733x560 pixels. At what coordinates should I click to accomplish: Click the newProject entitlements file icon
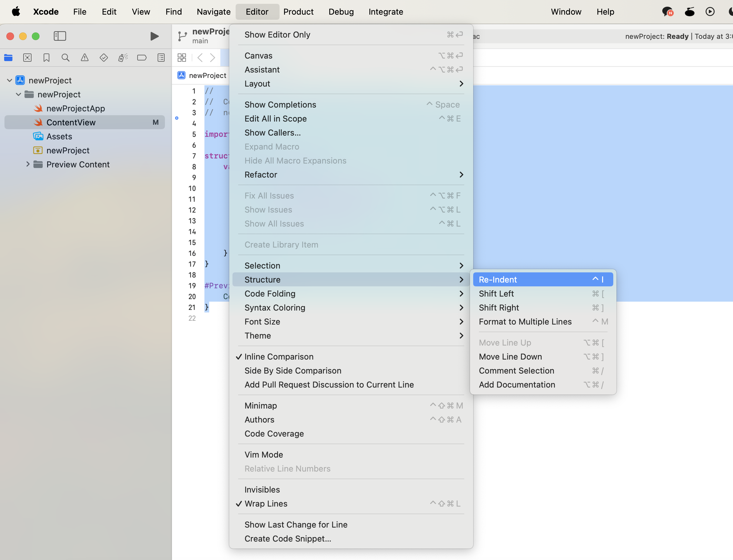click(x=38, y=150)
